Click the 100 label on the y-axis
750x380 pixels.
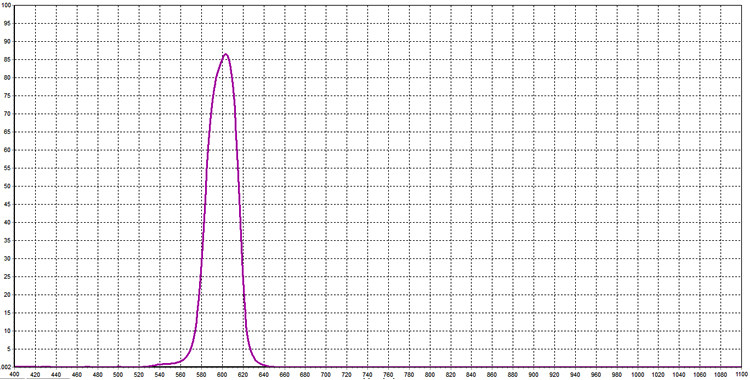pos(6,5)
